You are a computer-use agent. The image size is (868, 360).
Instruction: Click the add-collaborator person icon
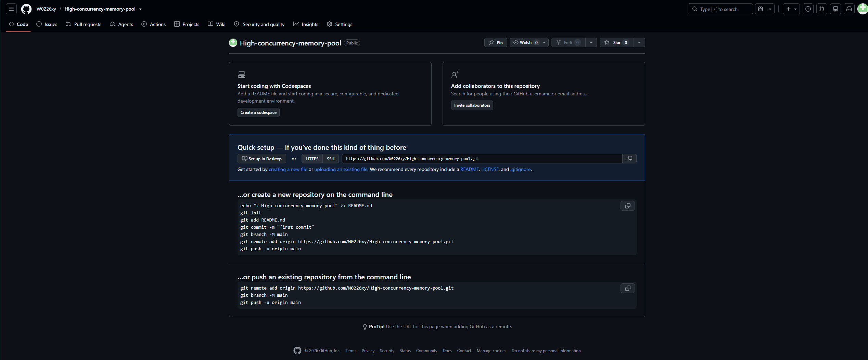455,74
